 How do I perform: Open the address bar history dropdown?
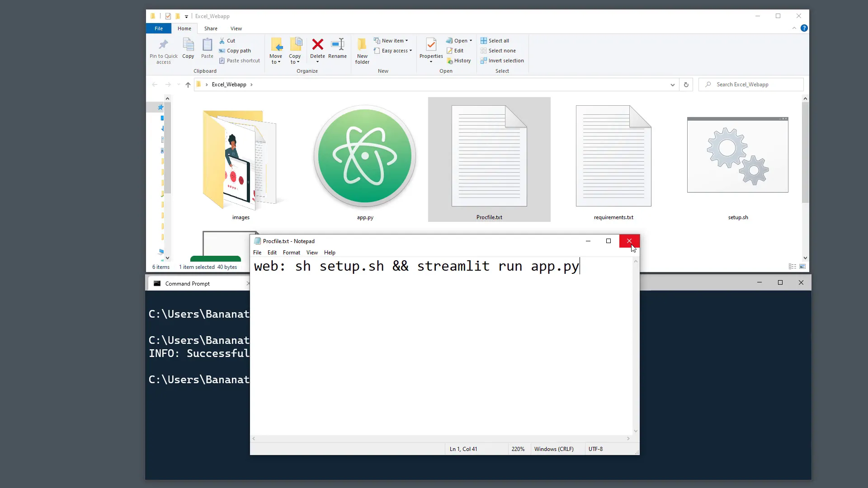pyautogui.click(x=672, y=84)
